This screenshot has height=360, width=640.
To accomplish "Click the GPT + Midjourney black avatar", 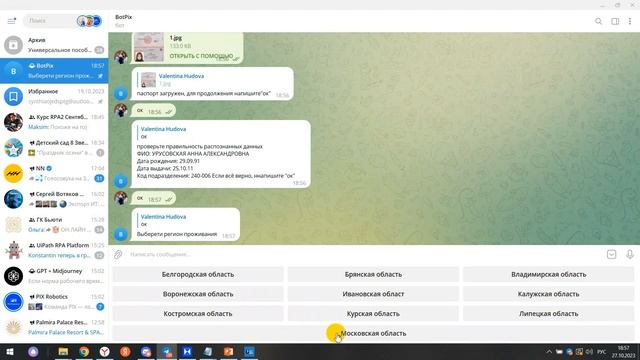I will 13,276.
